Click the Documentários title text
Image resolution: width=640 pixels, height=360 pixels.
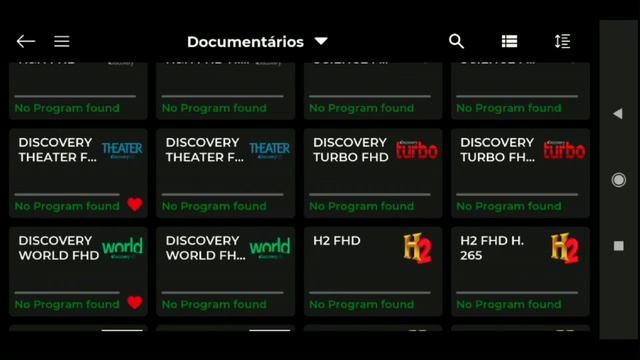tap(245, 42)
